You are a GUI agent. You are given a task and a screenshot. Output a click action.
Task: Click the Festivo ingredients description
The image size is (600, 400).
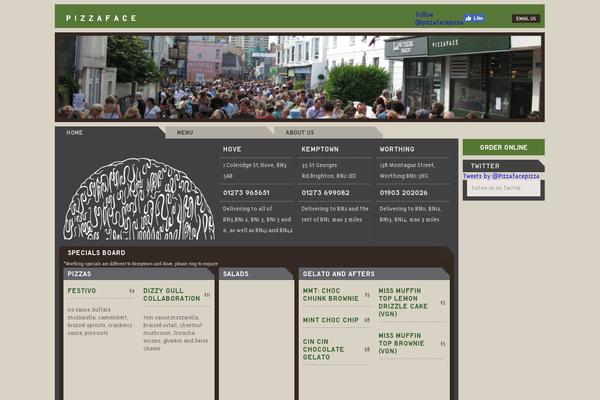[x=100, y=321]
